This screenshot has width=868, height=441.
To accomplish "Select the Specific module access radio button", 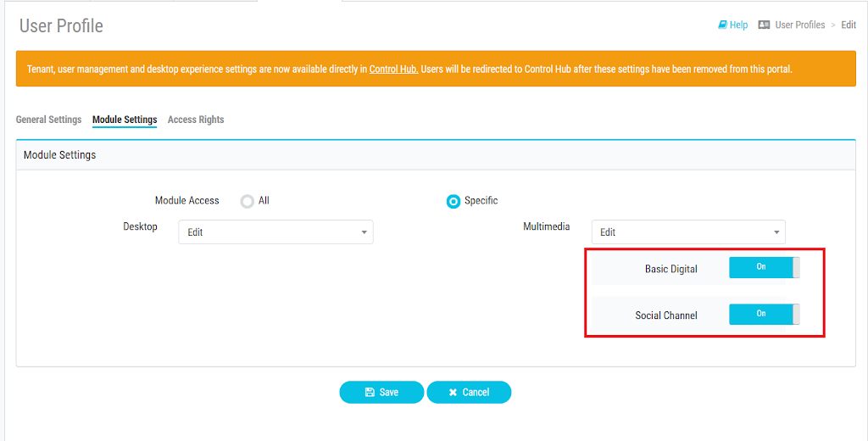I will (453, 202).
